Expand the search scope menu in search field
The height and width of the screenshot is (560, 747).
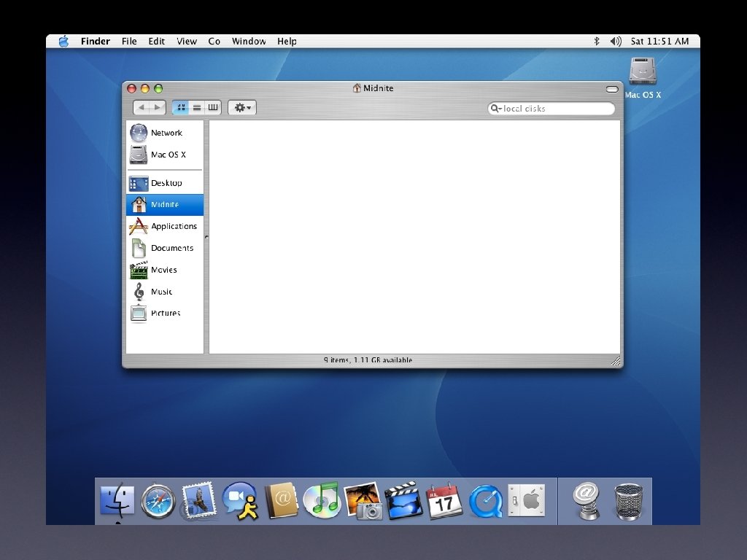coord(498,108)
